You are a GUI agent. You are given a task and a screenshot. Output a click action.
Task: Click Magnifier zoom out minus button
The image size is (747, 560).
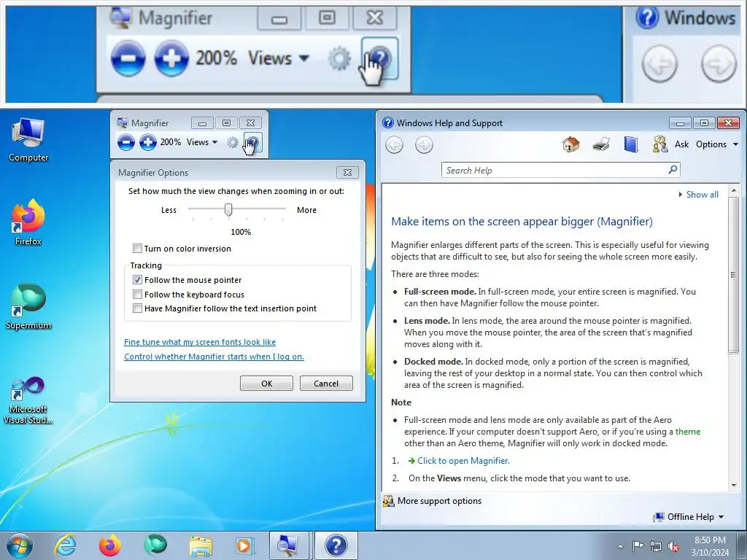coord(125,142)
